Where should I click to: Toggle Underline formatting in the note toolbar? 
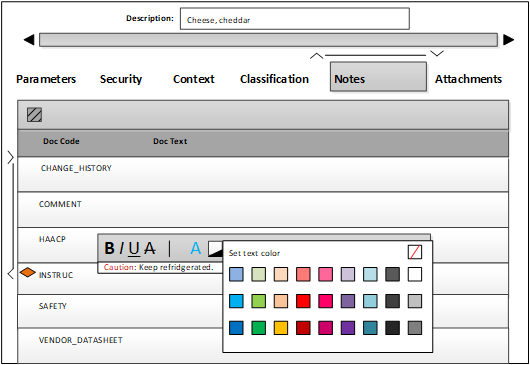(x=134, y=248)
